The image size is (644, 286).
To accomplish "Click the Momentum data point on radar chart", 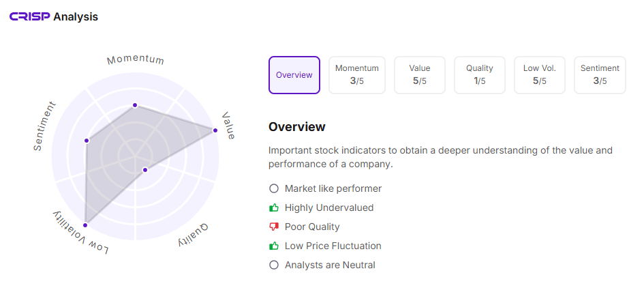I will pyautogui.click(x=135, y=105).
